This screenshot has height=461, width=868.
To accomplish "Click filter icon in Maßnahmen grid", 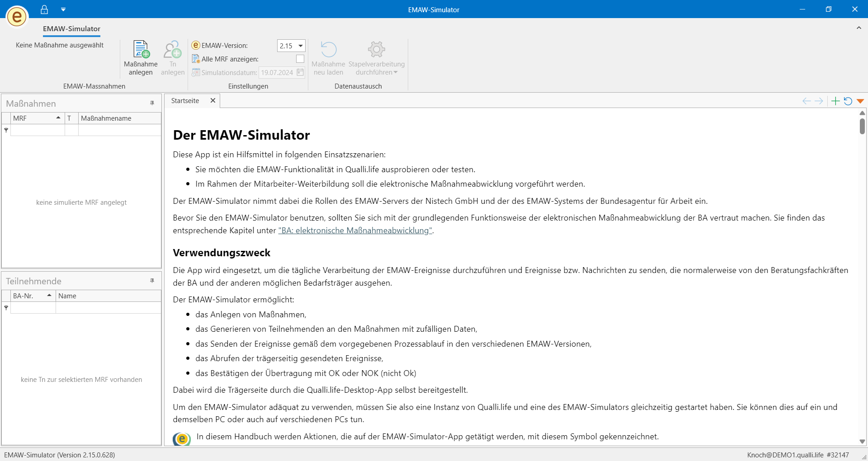I will 6,130.
